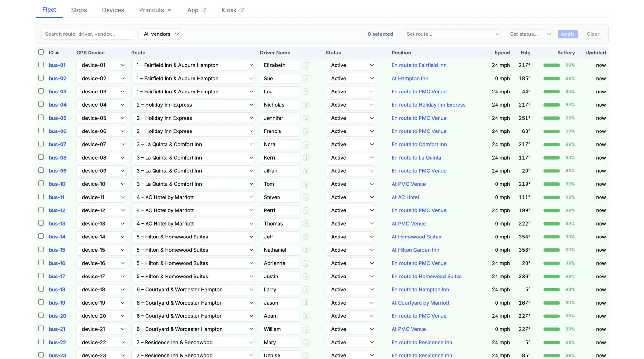Screen dimensions: 644x359
Task: Switch to the Devices tab
Action: pos(113,10)
